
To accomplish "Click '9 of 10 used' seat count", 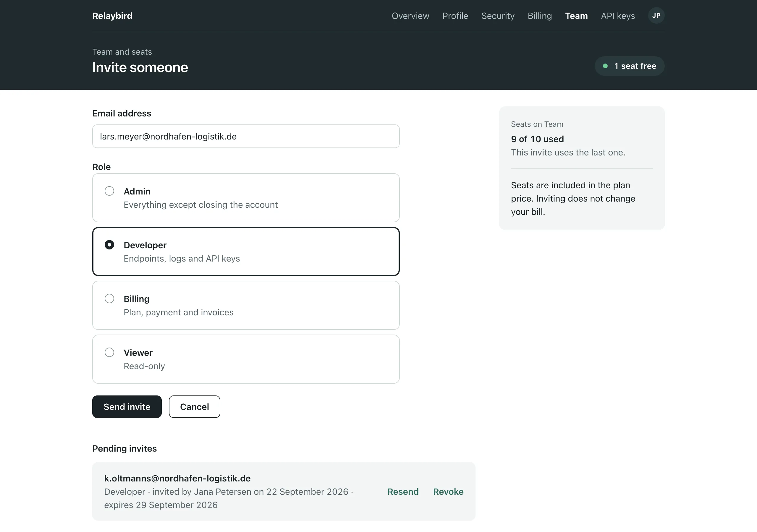I will tap(537, 139).
